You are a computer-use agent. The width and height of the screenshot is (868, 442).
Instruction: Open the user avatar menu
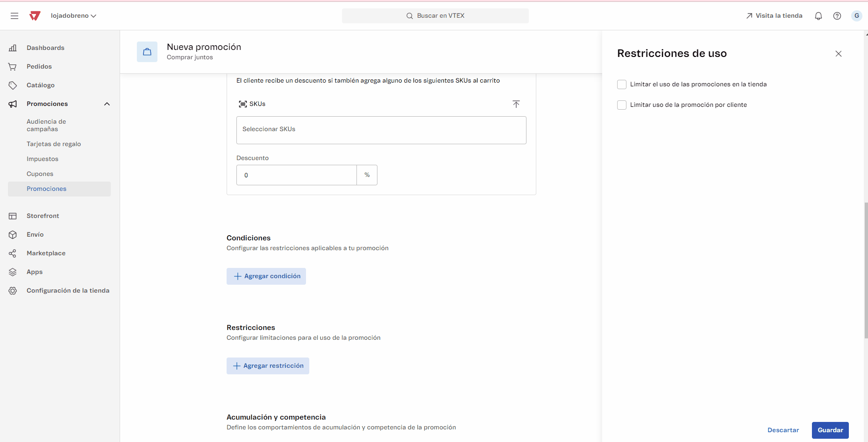(857, 15)
